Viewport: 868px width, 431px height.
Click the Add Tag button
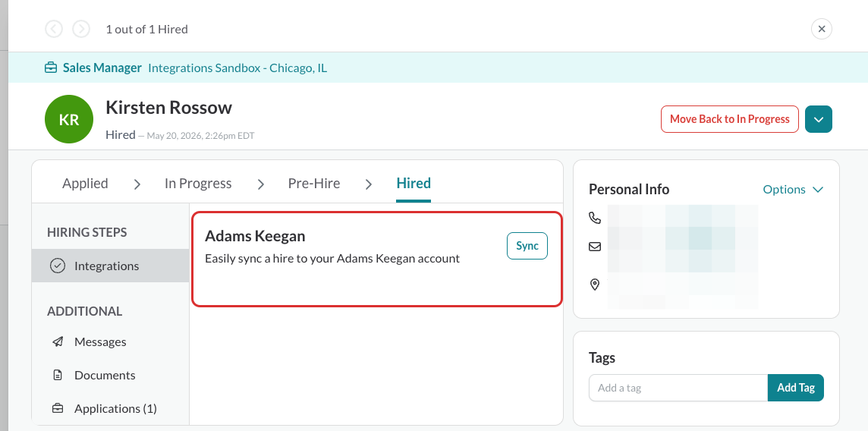795,388
